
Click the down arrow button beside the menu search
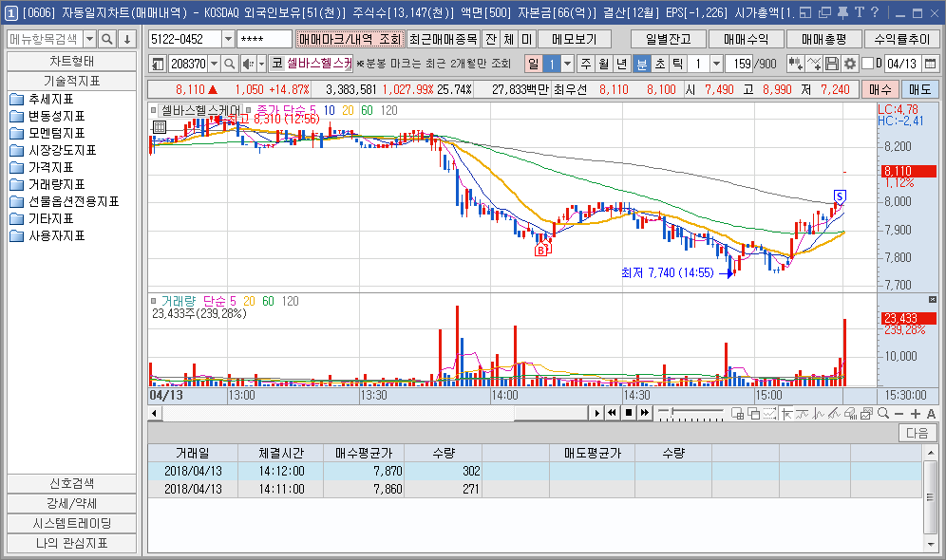tap(127, 39)
